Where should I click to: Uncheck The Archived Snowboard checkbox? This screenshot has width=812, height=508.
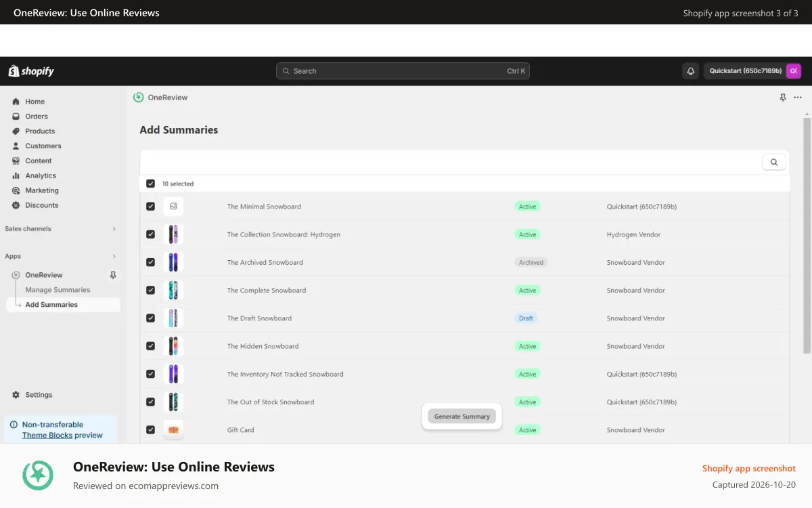(150, 262)
